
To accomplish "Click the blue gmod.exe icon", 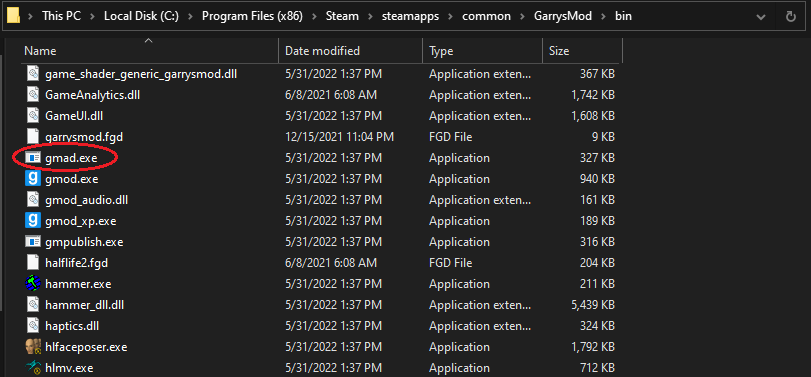I will (x=33, y=179).
